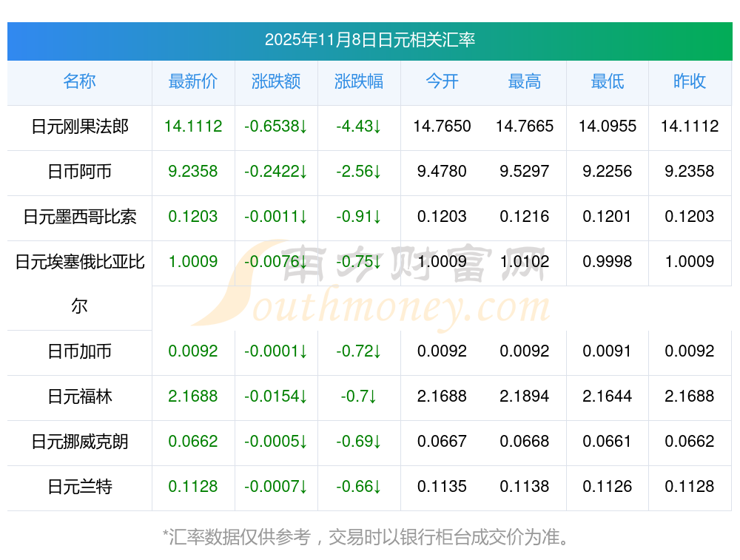Screen dimensions: 740x560
Task: Select the 昨收 column header
Action: (690, 81)
